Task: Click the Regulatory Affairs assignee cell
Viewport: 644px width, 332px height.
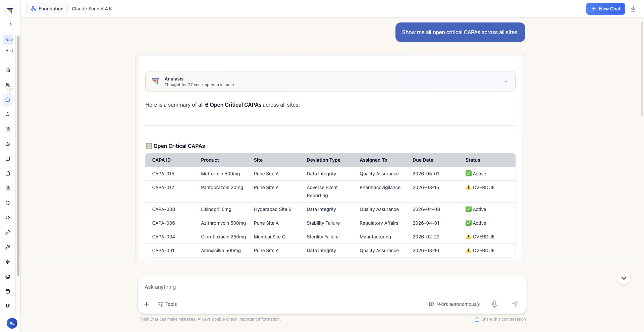Action: 379,223
